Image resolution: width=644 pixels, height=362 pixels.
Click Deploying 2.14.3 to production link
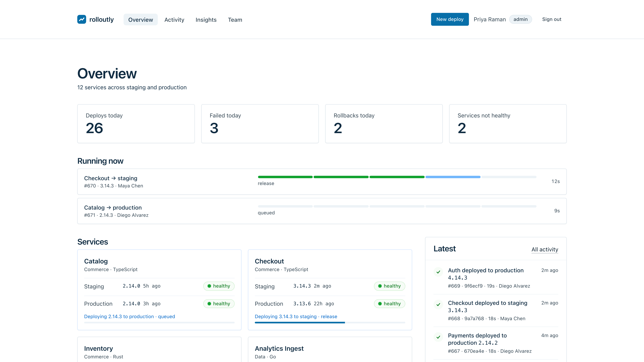tap(129, 317)
